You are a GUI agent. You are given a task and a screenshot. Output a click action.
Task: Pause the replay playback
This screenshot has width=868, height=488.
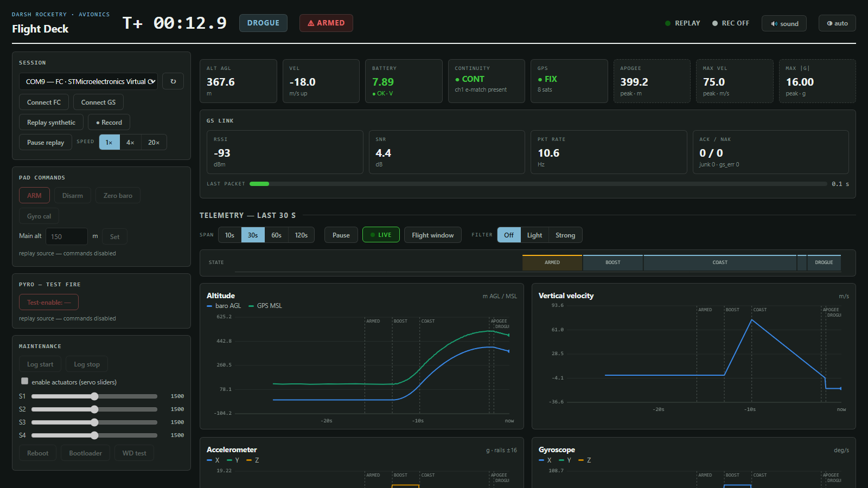[46, 142]
